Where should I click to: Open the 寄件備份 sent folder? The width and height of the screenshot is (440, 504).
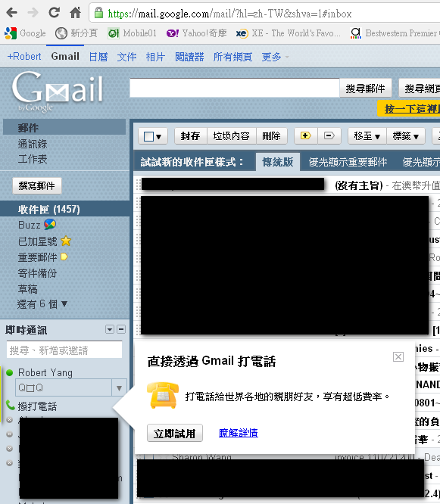[37, 273]
